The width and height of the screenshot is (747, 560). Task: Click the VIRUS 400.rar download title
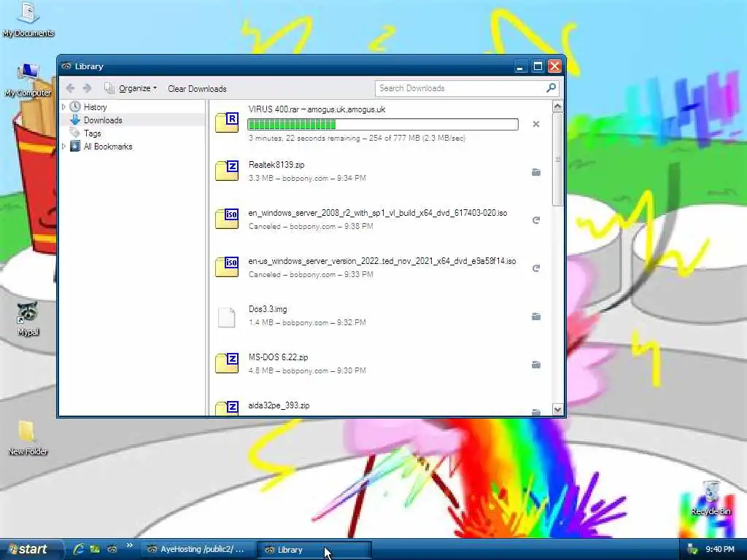(317, 109)
